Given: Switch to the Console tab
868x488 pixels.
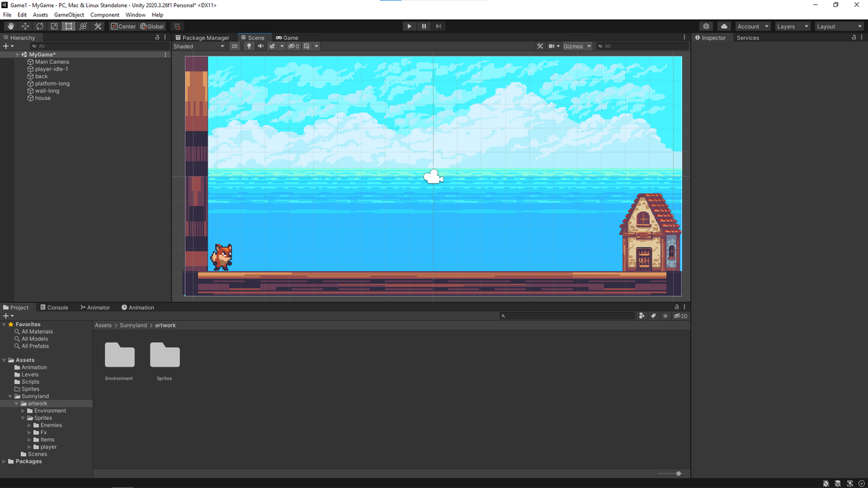Looking at the screenshot, I should pos(54,307).
